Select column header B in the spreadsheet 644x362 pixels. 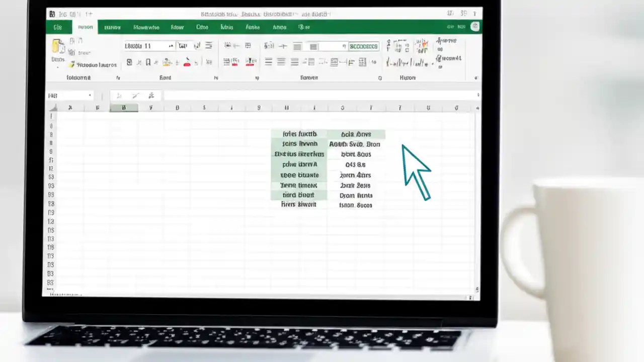123,108
